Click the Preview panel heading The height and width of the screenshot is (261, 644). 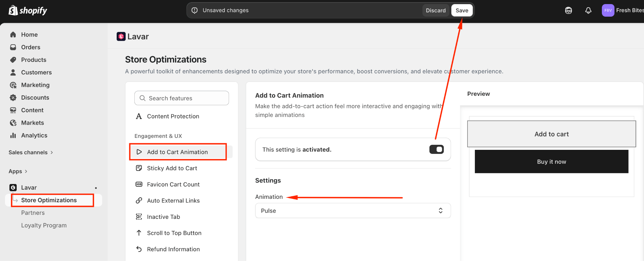(x=478, y=94)
